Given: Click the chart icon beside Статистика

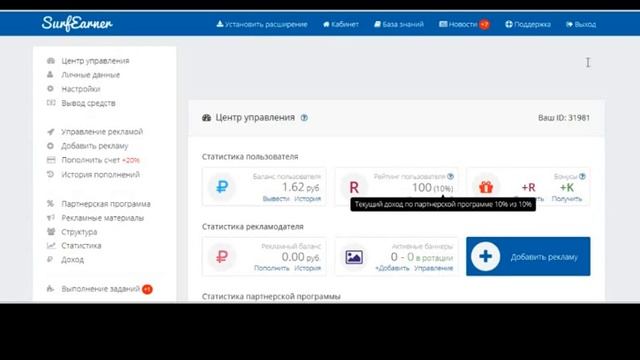Looking at the screenshot, I should click(51, 245).
